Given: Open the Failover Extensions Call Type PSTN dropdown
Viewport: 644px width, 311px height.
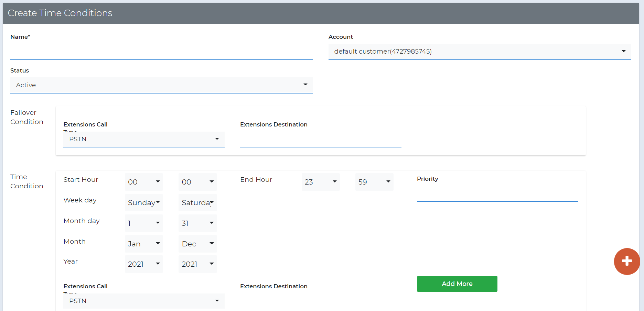Looking at the screenshot, I should tap(144, 139).
